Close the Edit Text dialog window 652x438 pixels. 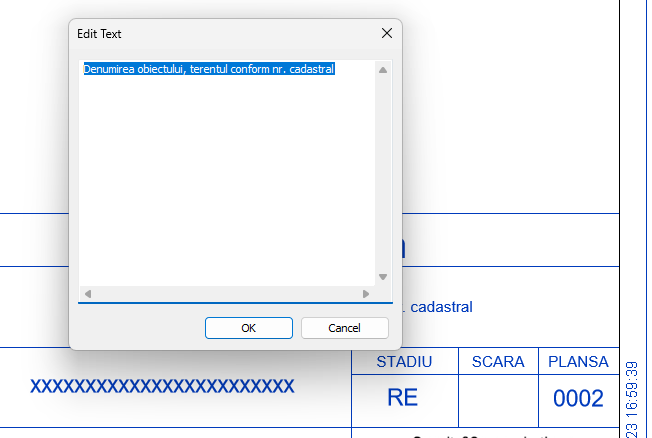pyautogui.click(x=387, y=33)
